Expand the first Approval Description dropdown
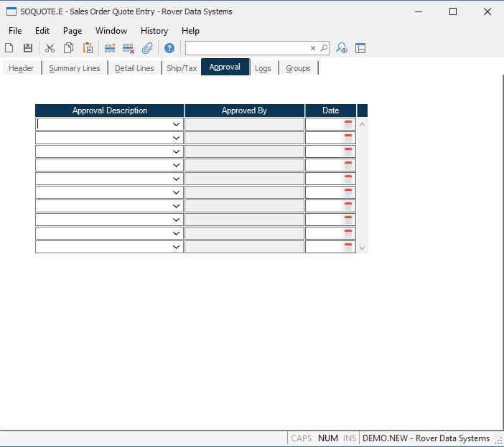504x447 pixels. (x=176, y=124)
